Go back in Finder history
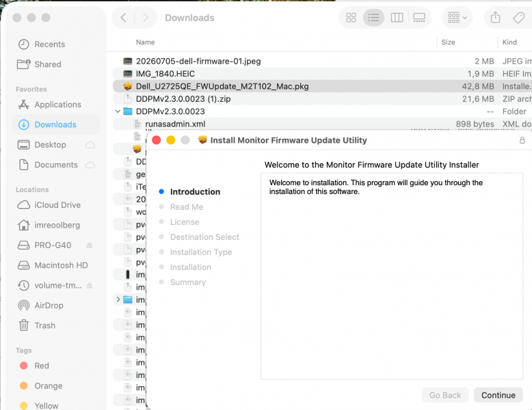This screenshot has width=532, height=410. pyautogui.click(x=124, y=18)
